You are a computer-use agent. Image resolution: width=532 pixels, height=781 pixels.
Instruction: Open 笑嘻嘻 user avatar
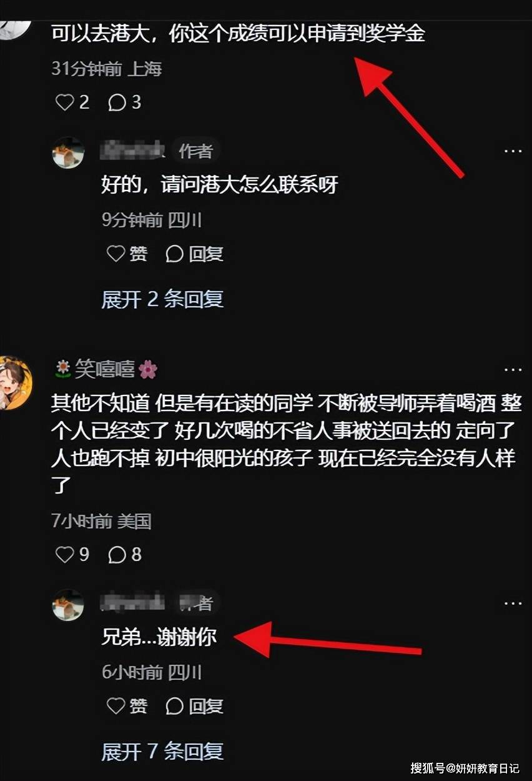(x=14, y=383)
